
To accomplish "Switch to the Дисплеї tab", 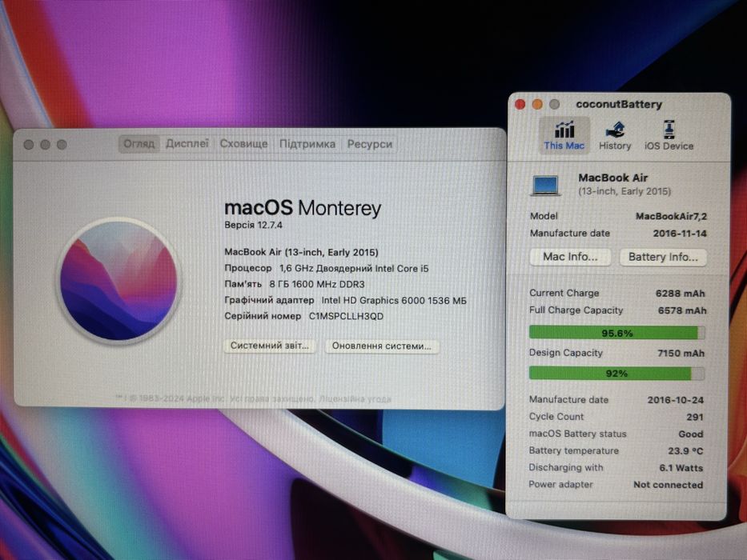I will tap(187, 144).
